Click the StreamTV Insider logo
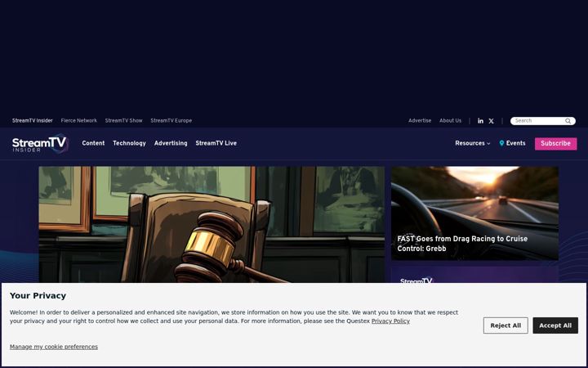Viewport: 588px width, 368px height. point(40,144)
